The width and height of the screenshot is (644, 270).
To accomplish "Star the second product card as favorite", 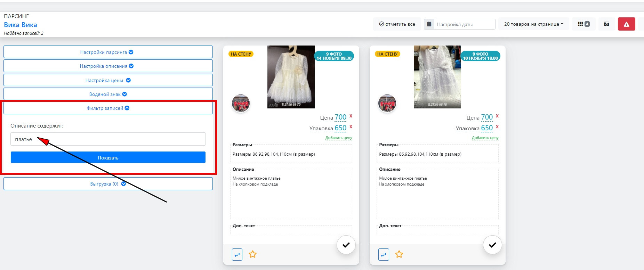I will [399, 254].
